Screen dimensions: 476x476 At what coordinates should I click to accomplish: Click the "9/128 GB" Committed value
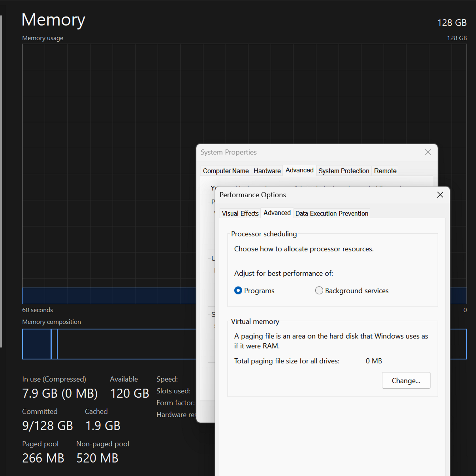[x=48, y=426]
